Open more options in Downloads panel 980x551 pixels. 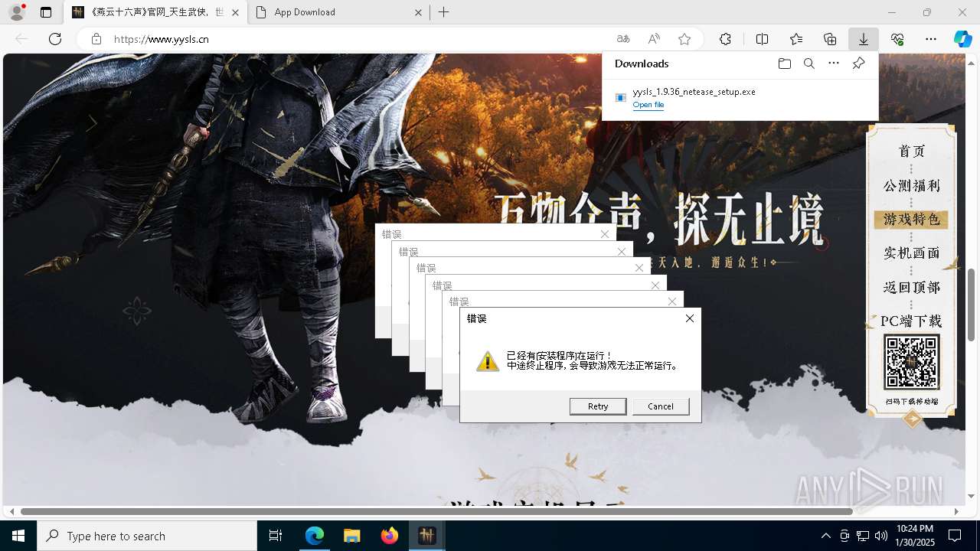click(x=834, y=64)
